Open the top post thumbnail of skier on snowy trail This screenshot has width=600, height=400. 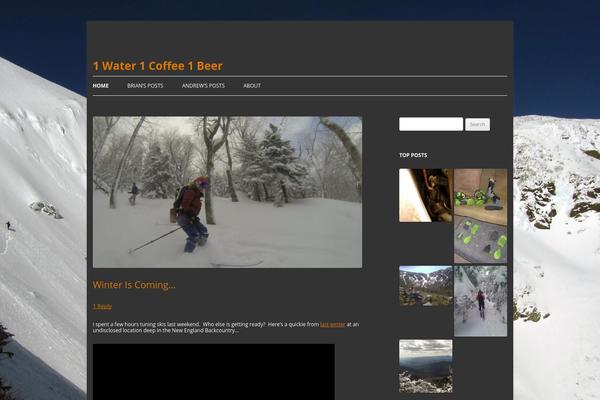coord(481,301)
